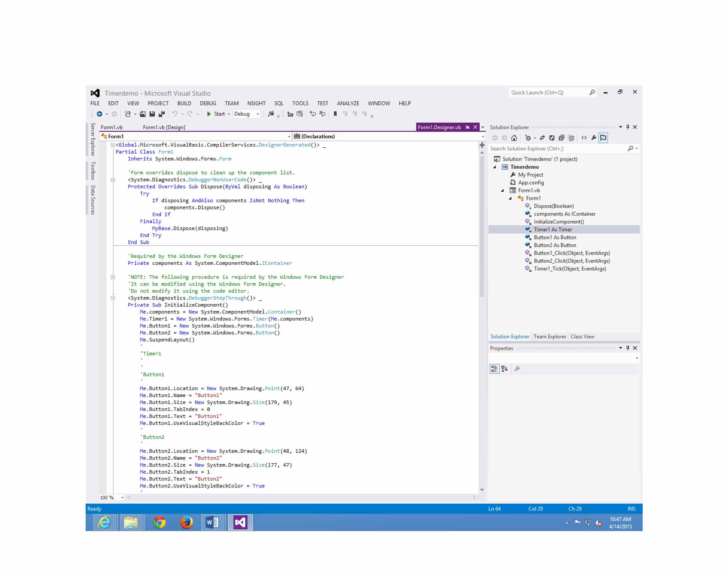Switch to Form1.vb [Design] tab
The height and width of the screenshot is (573, 728).
(164, 128)
